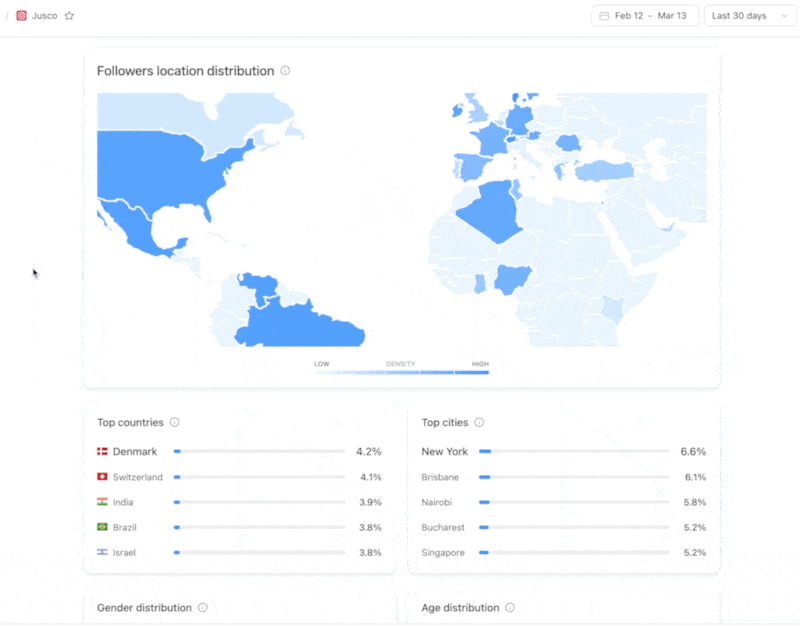Screen dimensions: 800x626
Task: Star the Jusco profile as favorite
Action: tap(69, 16)
